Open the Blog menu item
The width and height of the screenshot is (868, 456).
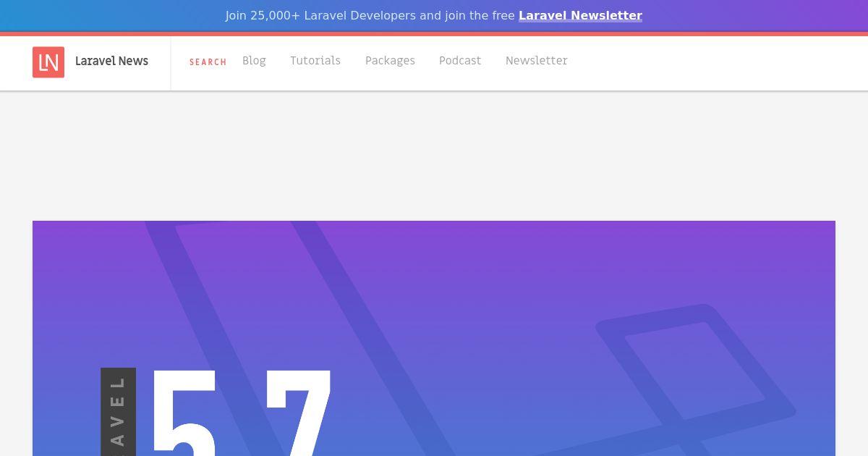(x=254, y=61)
